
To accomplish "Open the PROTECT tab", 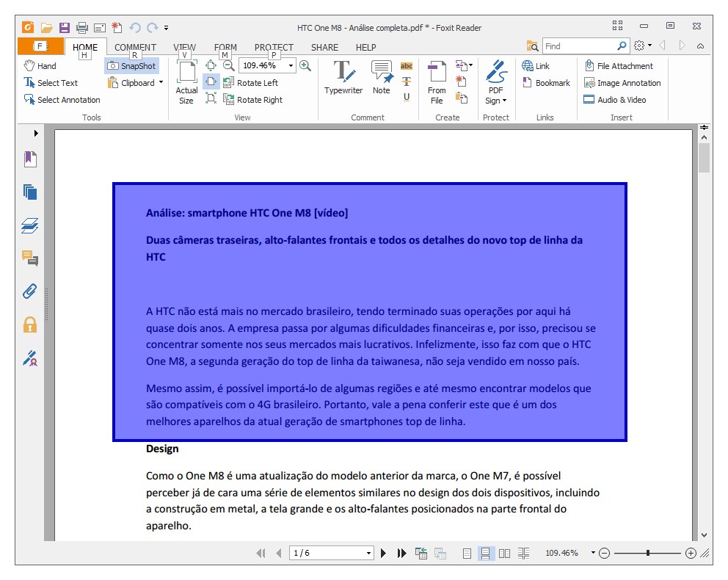I will (x=274, y=48).
